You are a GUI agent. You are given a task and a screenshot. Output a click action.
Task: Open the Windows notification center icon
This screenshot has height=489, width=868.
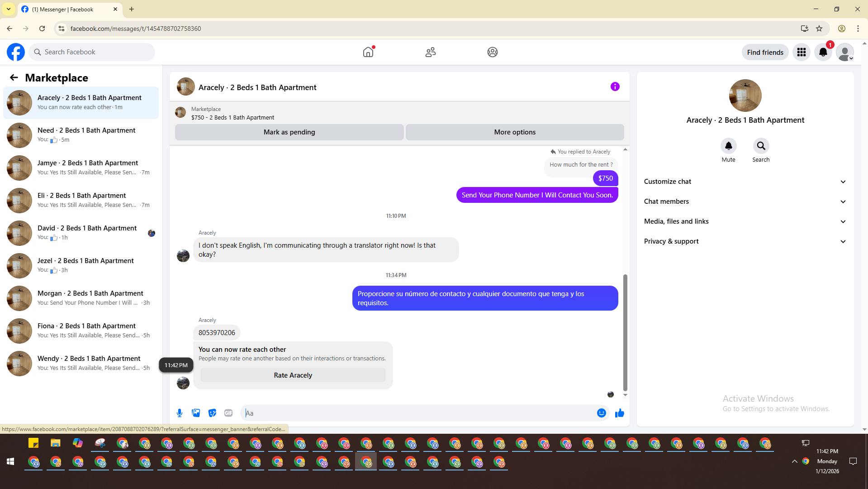point(853,461)
